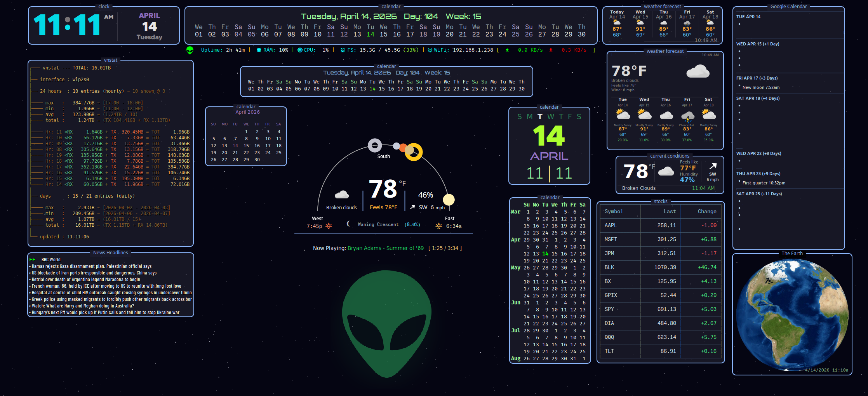Viewport: 868px width, 396px height.
Task: Click the broken clouds icon in current conditions
Action: (x=666, y=171)
